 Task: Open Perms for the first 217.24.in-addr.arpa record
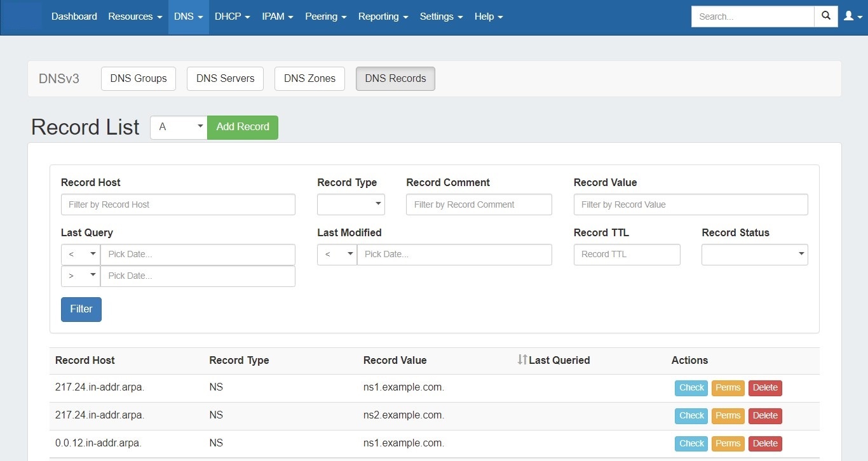pyautogui.click(x=728, y=388)
